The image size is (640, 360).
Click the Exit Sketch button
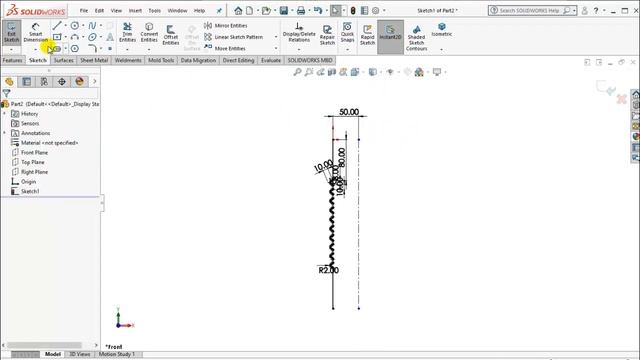(11, 32)
